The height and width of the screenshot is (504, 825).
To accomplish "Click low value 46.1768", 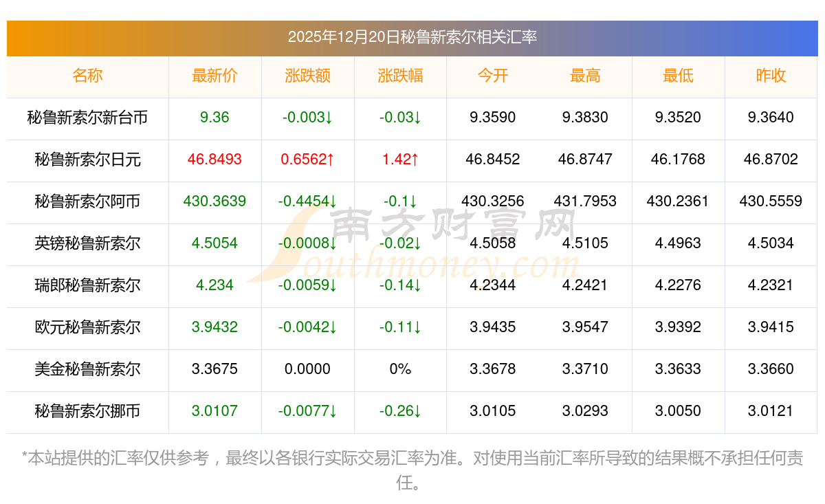I will click(x=678, y=160).
